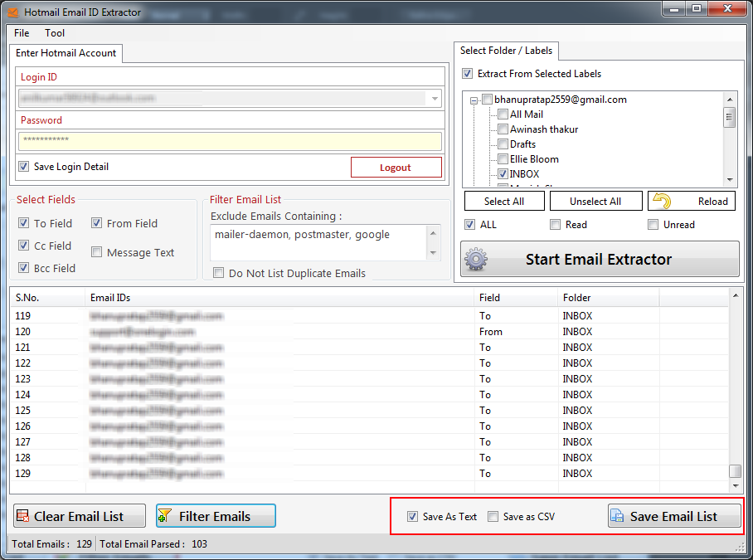Click the Logout button
The width and height of the screenshot is (753, 560).
pyautogui.click(x=396, y=167)
